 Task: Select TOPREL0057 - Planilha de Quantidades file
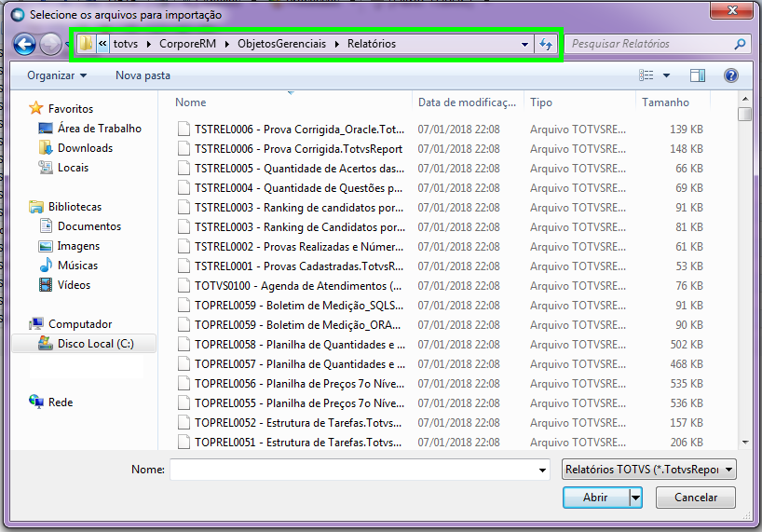[x=300, y=363]
